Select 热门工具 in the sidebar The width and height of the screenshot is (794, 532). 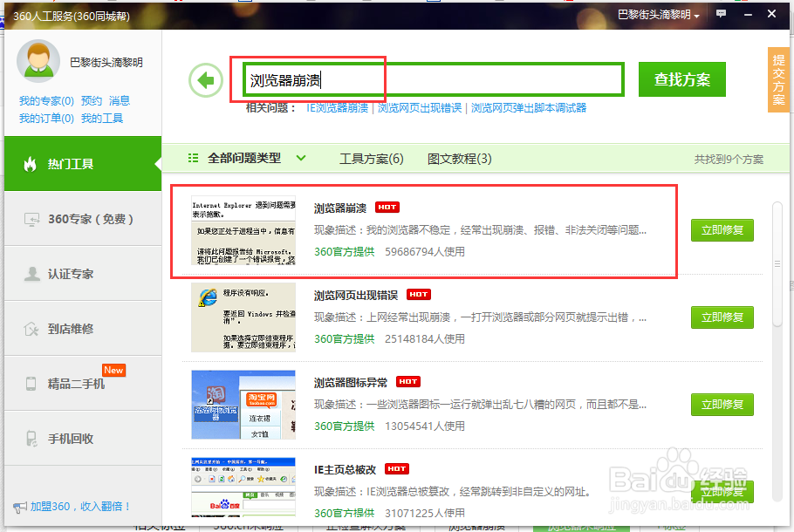pyautogui.click(x=83, y=164)
